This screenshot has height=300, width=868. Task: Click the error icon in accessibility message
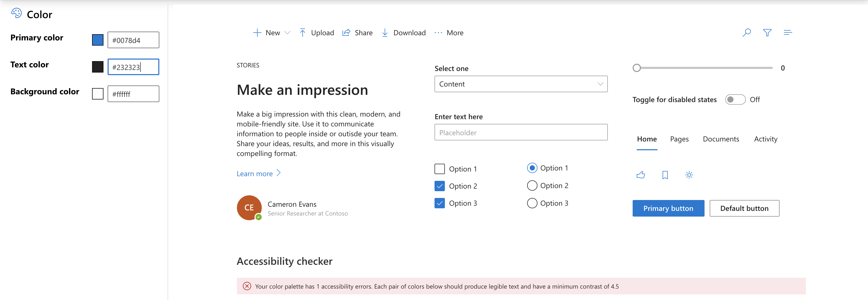(x=247, y=286)
